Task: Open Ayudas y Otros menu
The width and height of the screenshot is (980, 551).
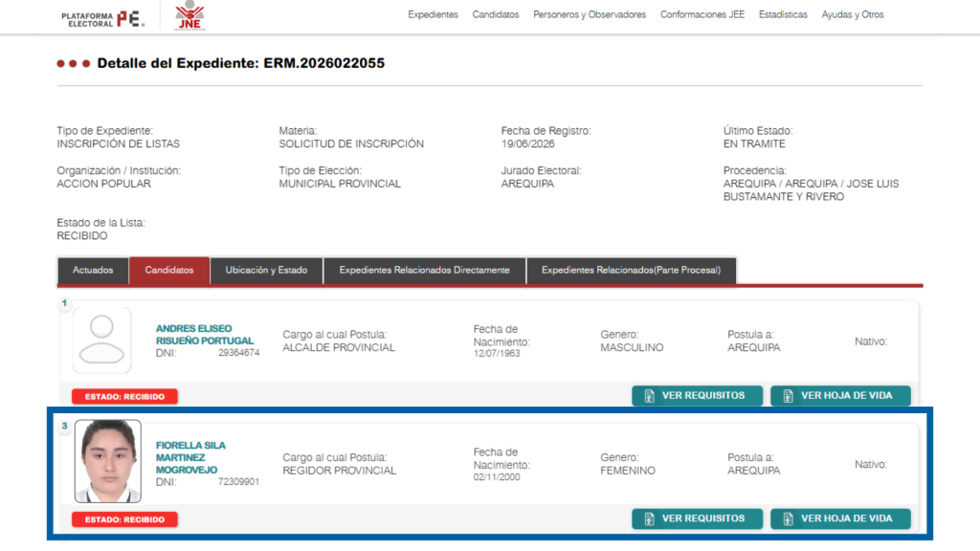Action: pyautogui.click(x=852, y=14)
